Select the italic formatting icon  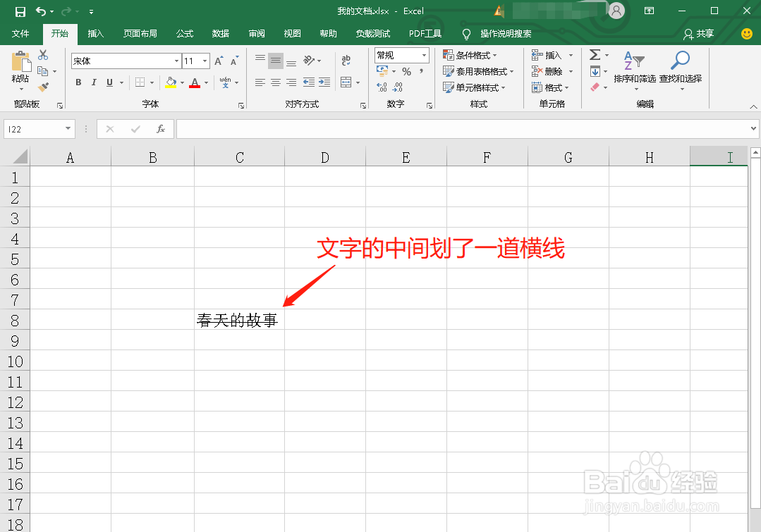pos(94,82)
